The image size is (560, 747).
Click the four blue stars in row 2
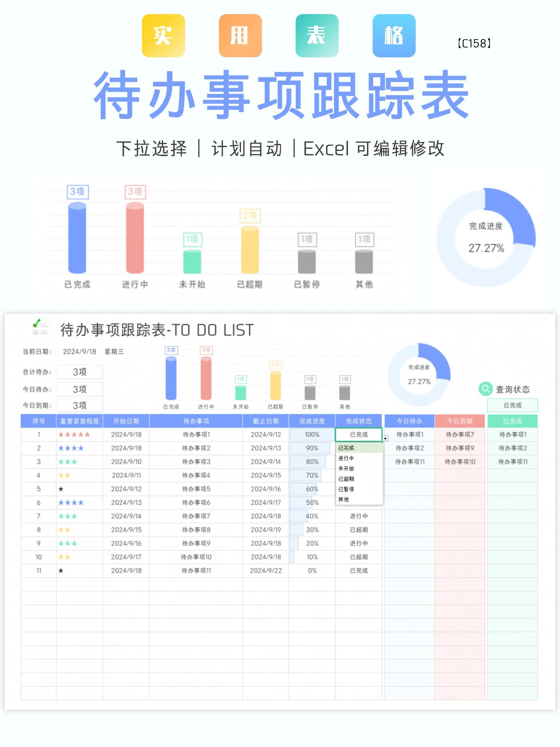click(71, 448)
